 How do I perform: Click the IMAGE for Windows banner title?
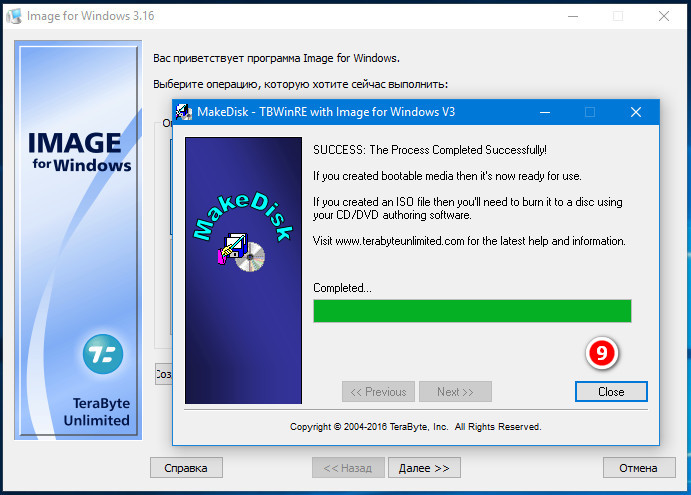80,152
